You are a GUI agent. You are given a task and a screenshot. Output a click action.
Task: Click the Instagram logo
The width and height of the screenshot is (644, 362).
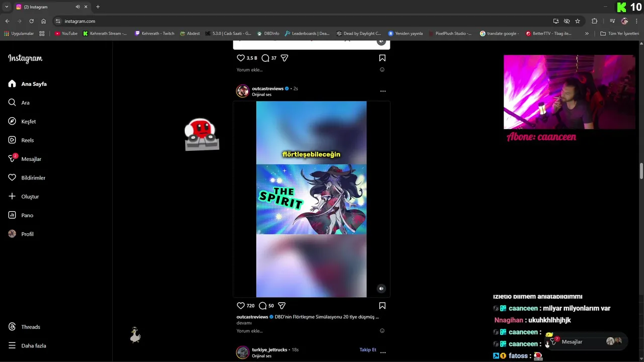pos(25,58)
